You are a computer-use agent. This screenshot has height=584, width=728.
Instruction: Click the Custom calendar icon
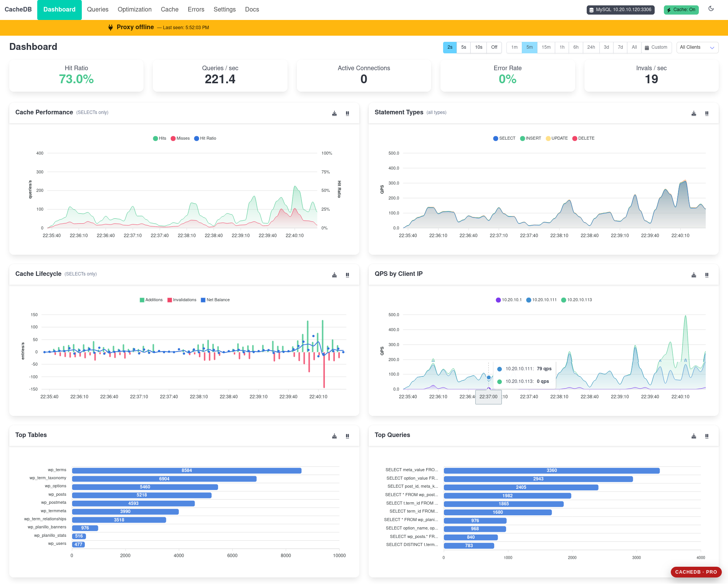[x=647, y=48]
